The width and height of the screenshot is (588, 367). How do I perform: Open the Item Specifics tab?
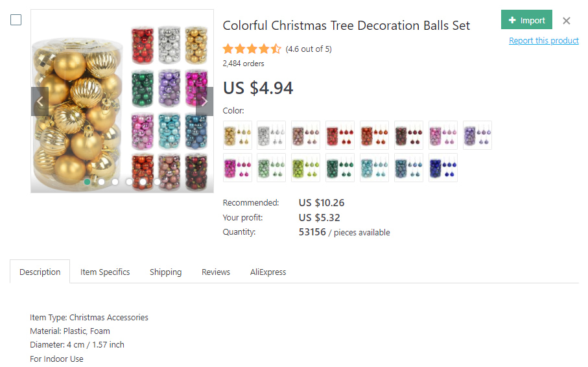(x=105, y=272)
